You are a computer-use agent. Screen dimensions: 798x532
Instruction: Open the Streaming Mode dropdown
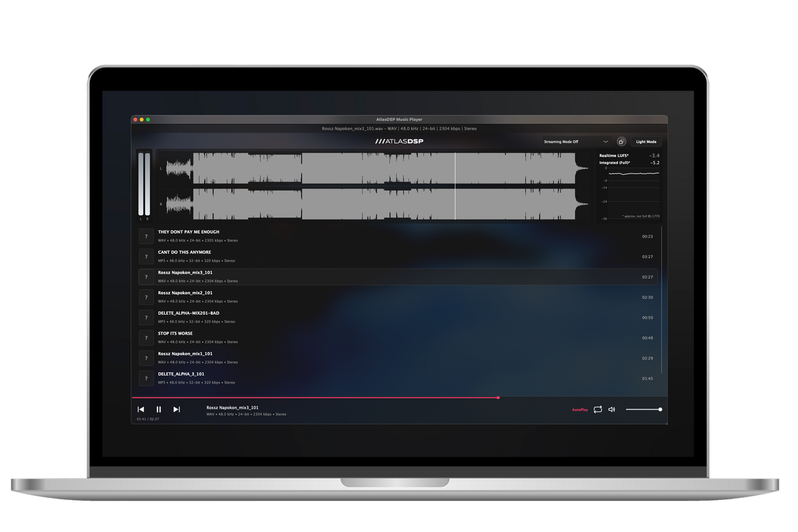coord(575,142)
